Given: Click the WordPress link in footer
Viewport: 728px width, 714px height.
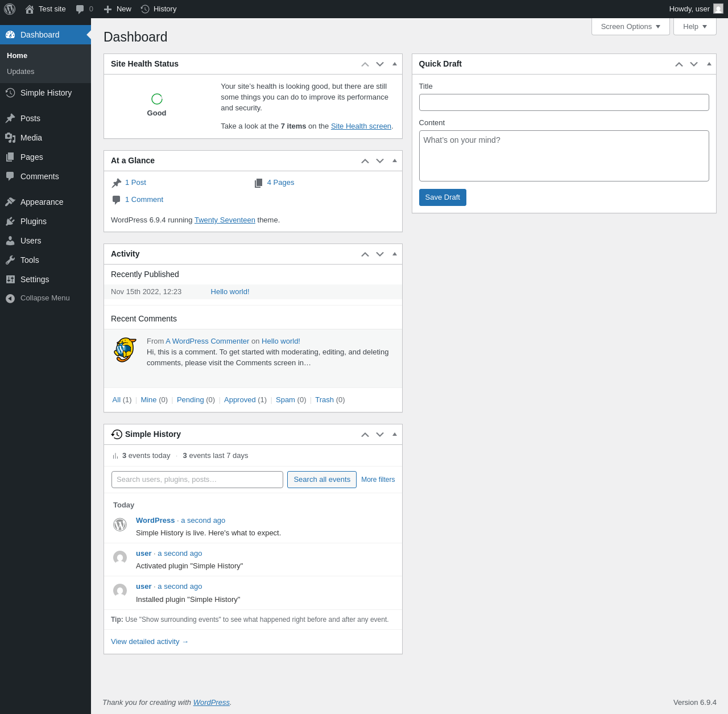Looking at the screenshot, I should pos(212,703).
